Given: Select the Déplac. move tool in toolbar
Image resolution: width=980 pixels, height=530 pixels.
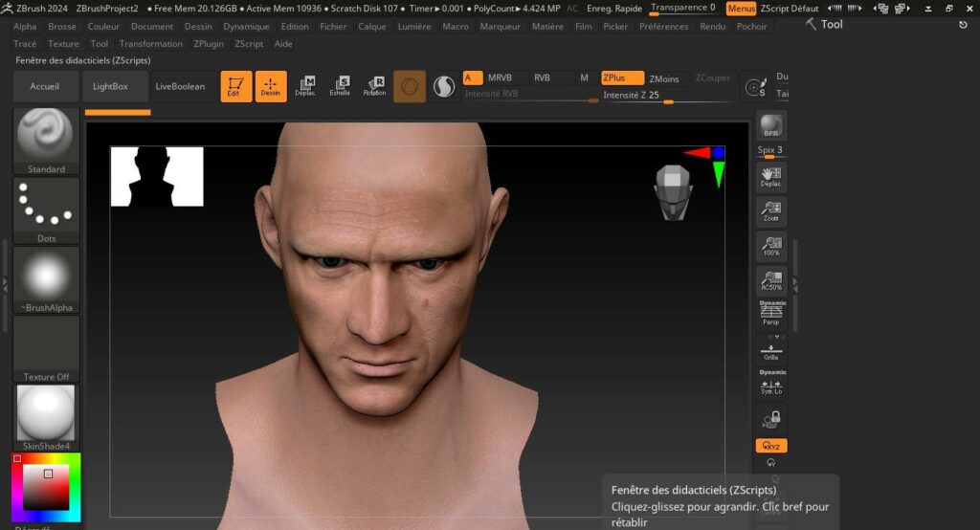Looking at the screenshot, I should point(305,86).
